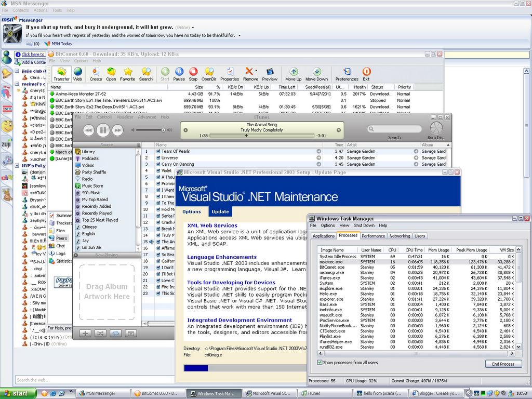The width and height of the screenshot is (532, 399).
Task: Pause playback in iTunes
Action: point(103,130)
